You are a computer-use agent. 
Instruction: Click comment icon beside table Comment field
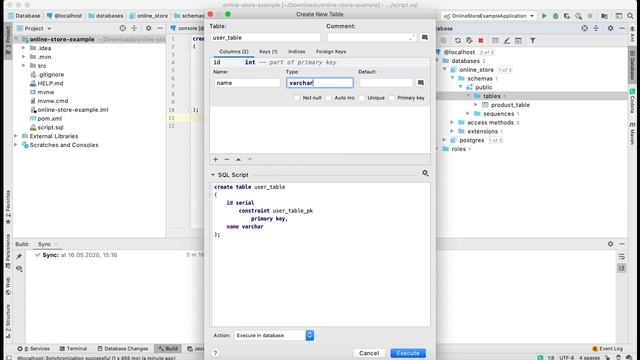point(424,37)
